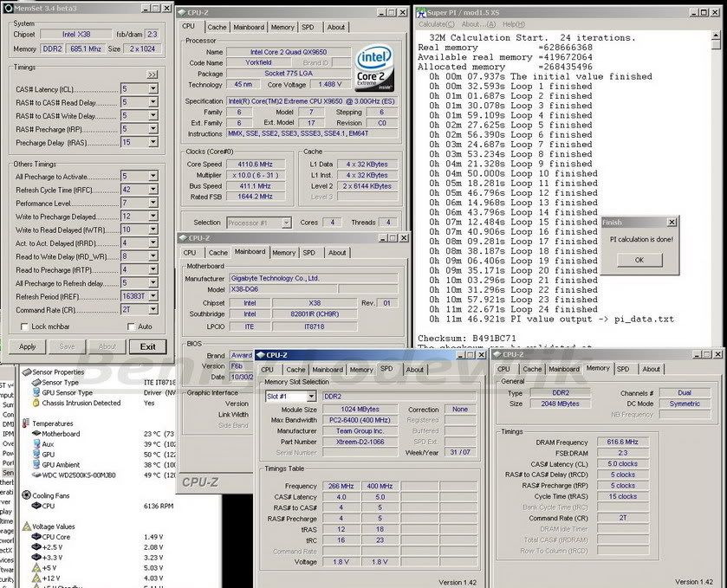Click the Cooling Fans icon
727x588 pixels.
(25, 495)
